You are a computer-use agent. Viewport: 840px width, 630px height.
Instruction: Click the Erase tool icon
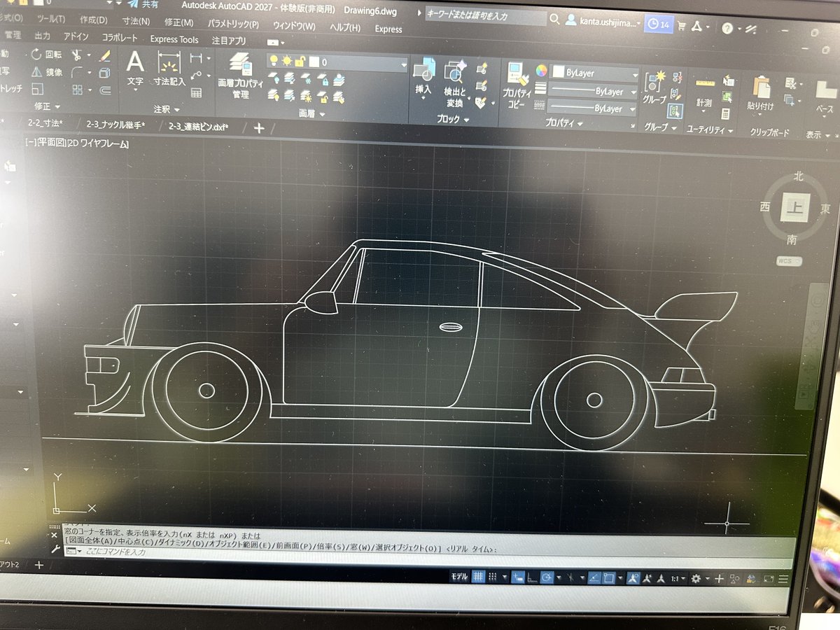pos(105,55)
